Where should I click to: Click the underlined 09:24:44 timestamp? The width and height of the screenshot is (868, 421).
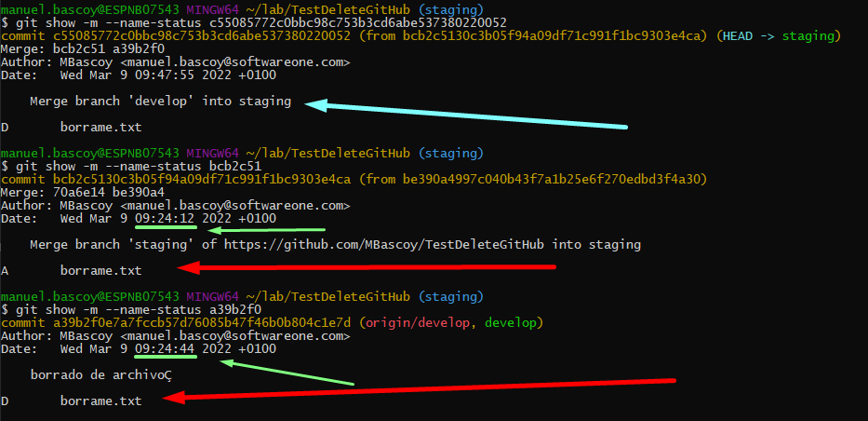166,348
